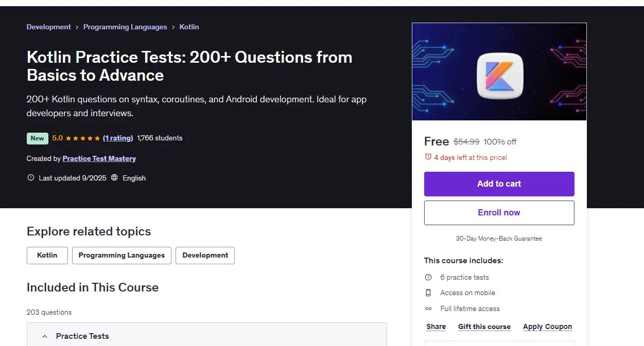Collapse the Practice Tests section
Screen dimensions: 644x346
click(x=207, y=336)
